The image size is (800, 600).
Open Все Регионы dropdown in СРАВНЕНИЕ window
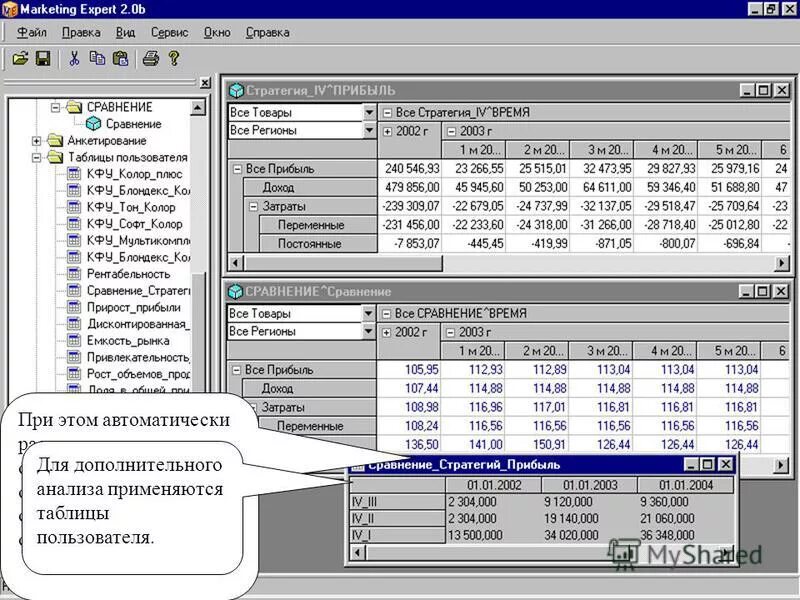coord(368,332)
